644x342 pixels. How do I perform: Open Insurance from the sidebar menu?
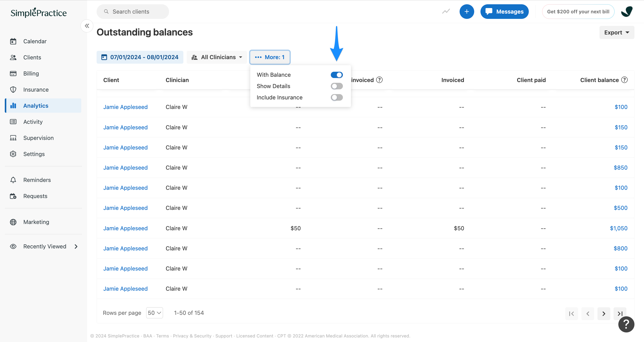tap(36, 90)
